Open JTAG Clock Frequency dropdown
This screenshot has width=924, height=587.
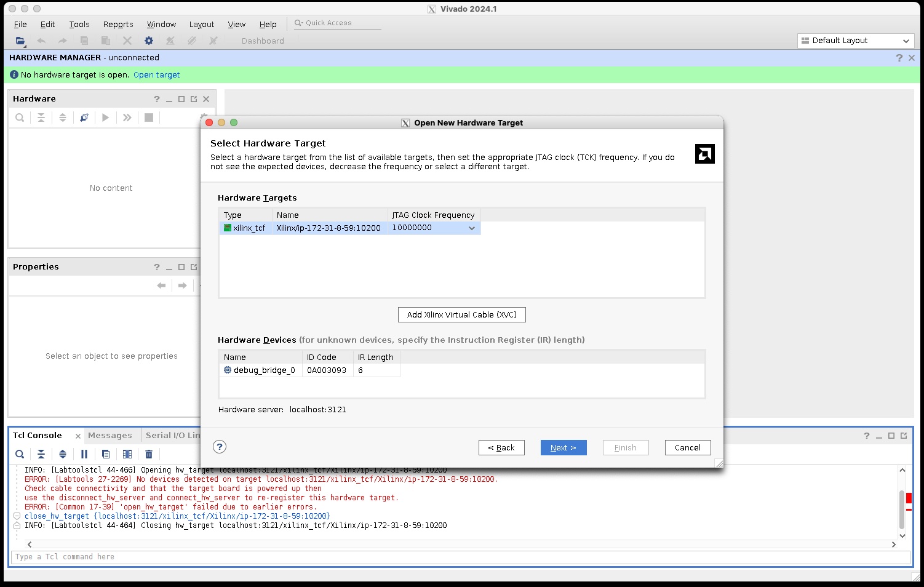[472, 228]
